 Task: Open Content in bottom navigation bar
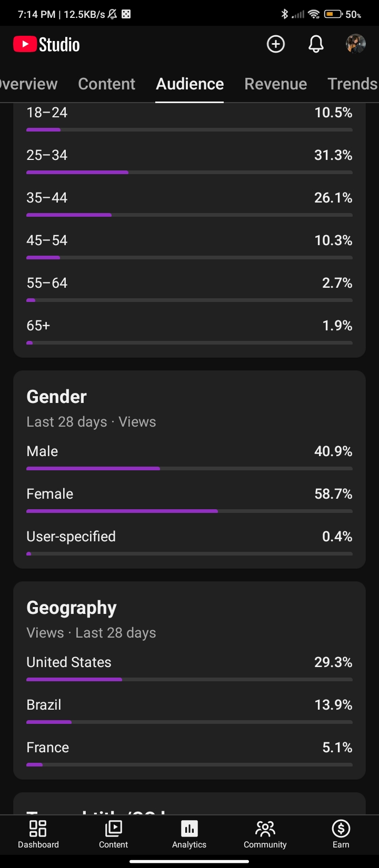pos(114,835)
